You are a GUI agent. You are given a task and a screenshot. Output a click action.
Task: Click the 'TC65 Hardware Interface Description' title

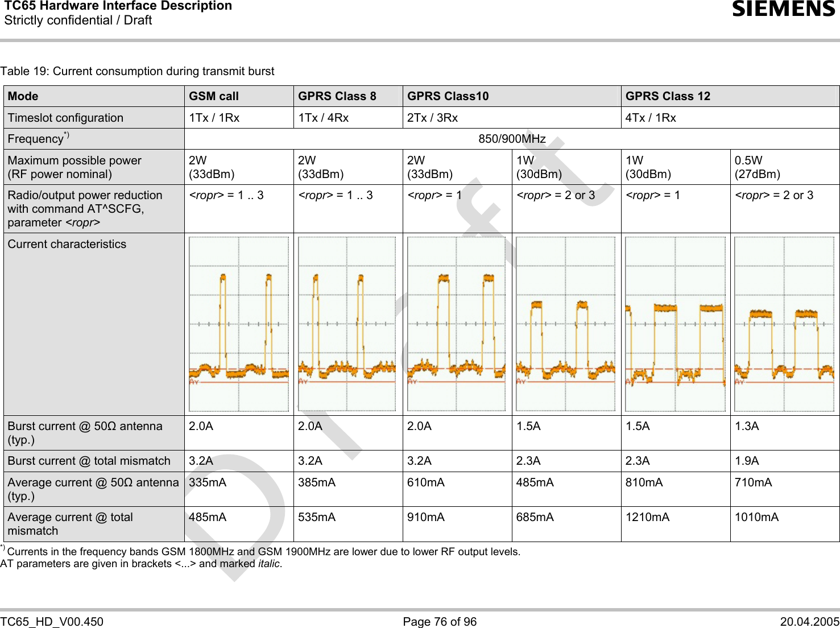118,6
